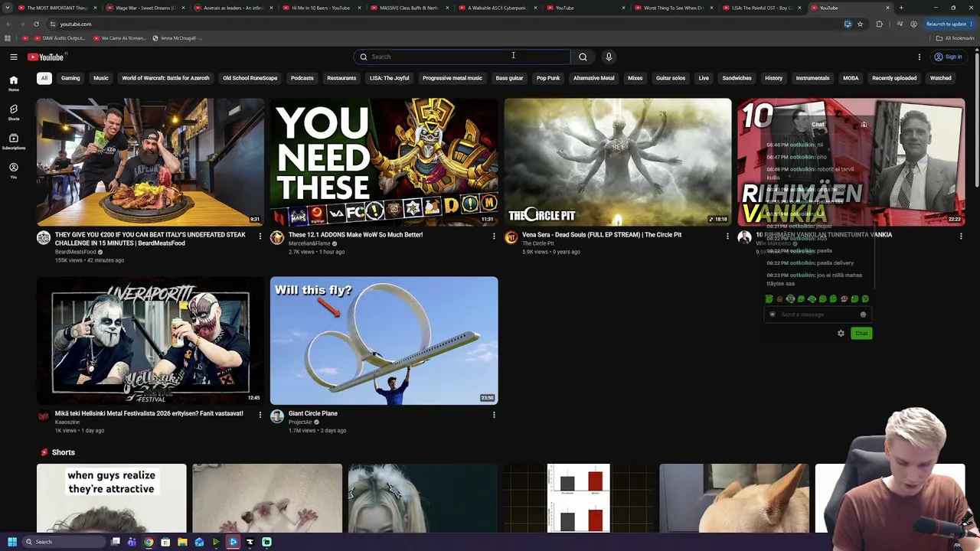Screen dimensions: 980x551
Task: Open the BeardMeatsFood channel name link
Action: [76, 252]
